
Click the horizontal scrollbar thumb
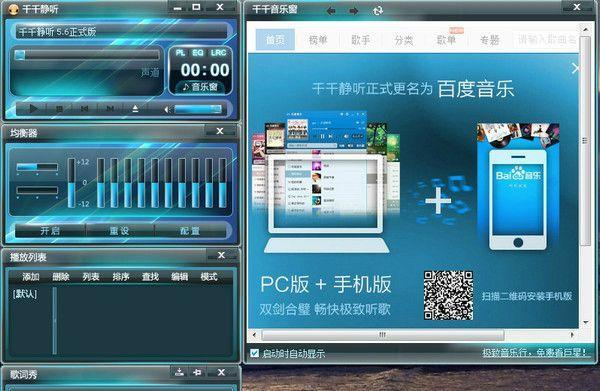tap(383, 335)
